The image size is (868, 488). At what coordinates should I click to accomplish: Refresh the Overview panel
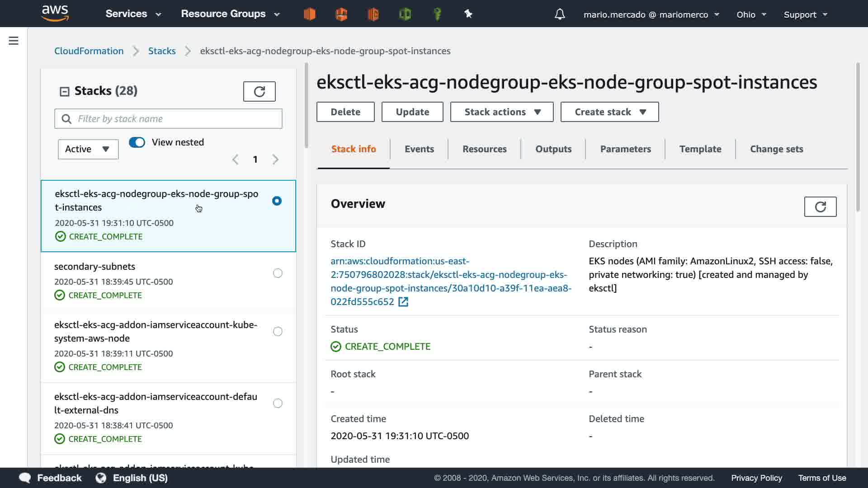tap(820, 207)
